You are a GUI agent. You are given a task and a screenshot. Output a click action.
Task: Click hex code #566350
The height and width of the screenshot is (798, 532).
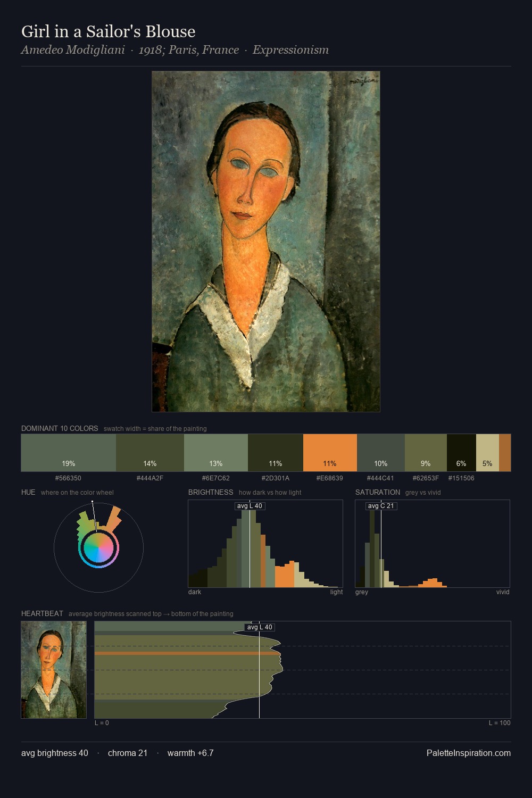(x=68, y=478)
